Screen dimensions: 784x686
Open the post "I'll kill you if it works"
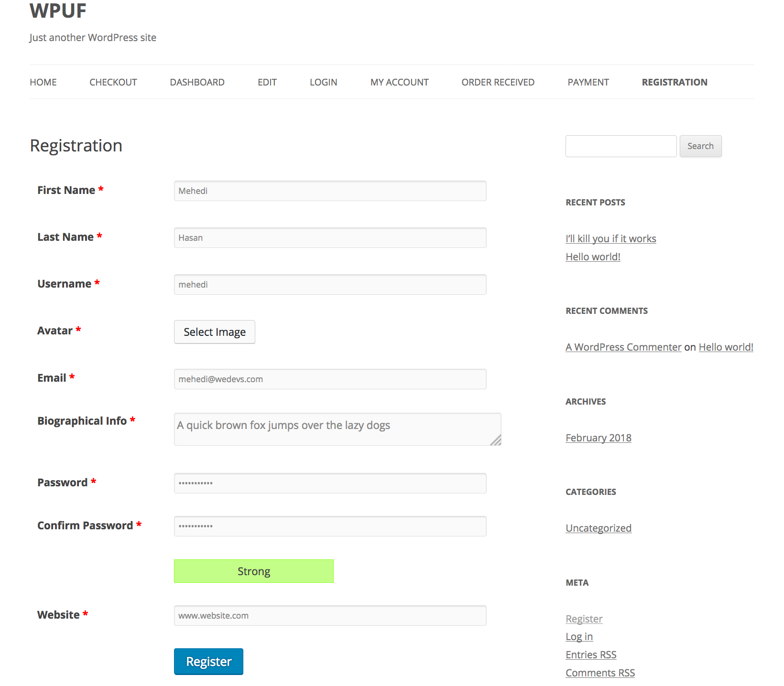pyautogui.click(x=611, y=238)
